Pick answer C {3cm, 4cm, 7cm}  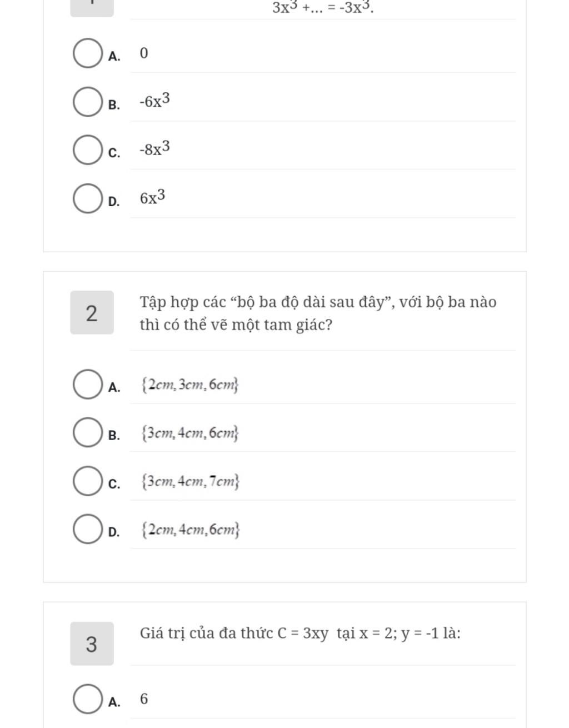tap(87, 481)
